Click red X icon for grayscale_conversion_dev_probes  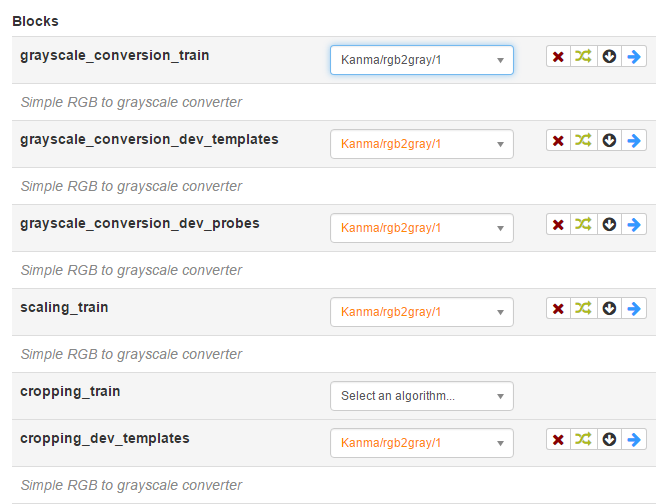558,224
